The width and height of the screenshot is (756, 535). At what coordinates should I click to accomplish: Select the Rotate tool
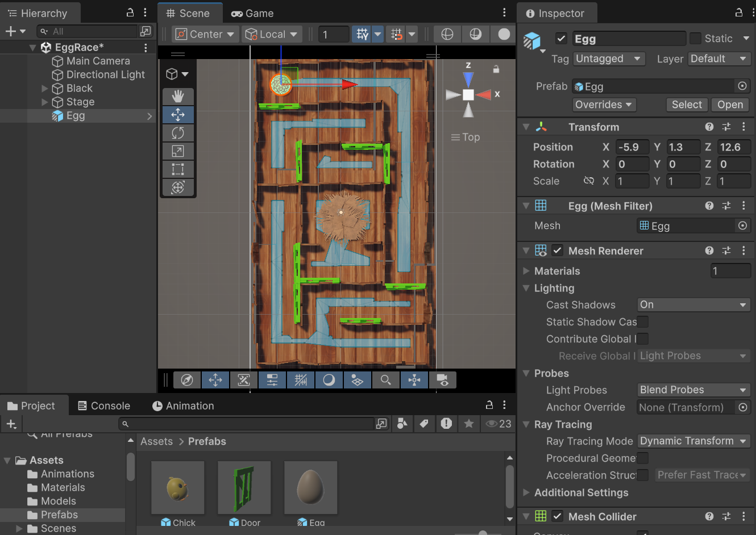pyautogui.click(x=178, y=133)
